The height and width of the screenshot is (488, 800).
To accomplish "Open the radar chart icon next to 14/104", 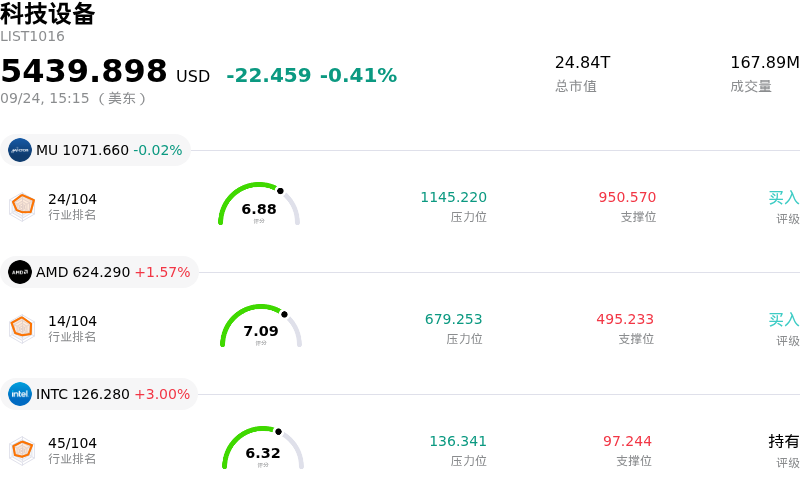I will tap(22, 329).
